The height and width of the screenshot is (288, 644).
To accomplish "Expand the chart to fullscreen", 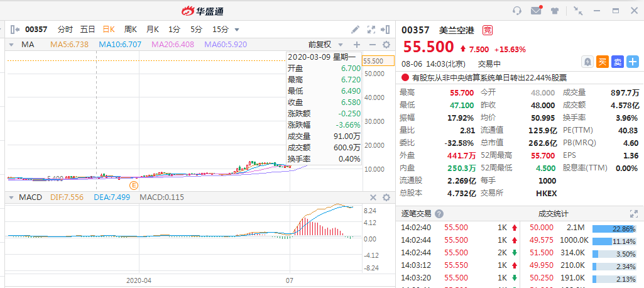I will pos(371,29).
